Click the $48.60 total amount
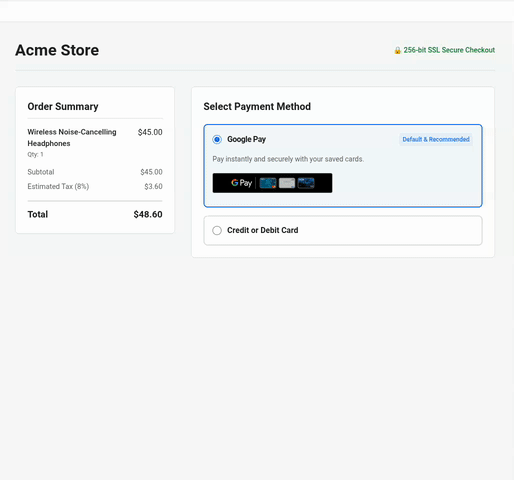This screenshot has width=514, height=480. [148, 214]
